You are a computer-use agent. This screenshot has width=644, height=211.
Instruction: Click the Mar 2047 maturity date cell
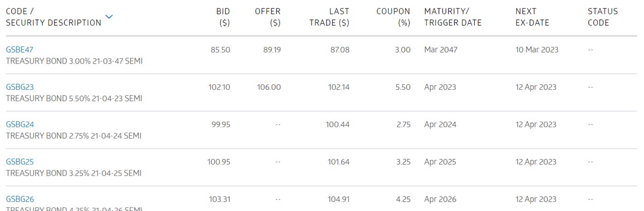pyautogui.click(x=441, y=50)
